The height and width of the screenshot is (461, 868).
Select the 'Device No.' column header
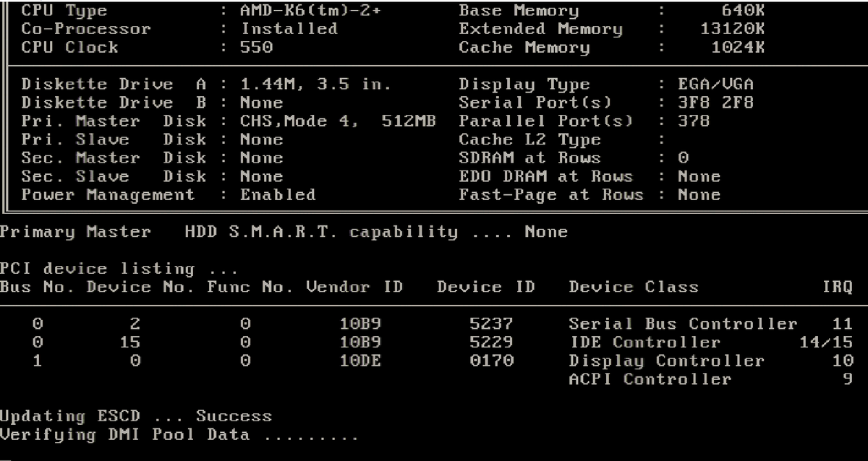140,288
